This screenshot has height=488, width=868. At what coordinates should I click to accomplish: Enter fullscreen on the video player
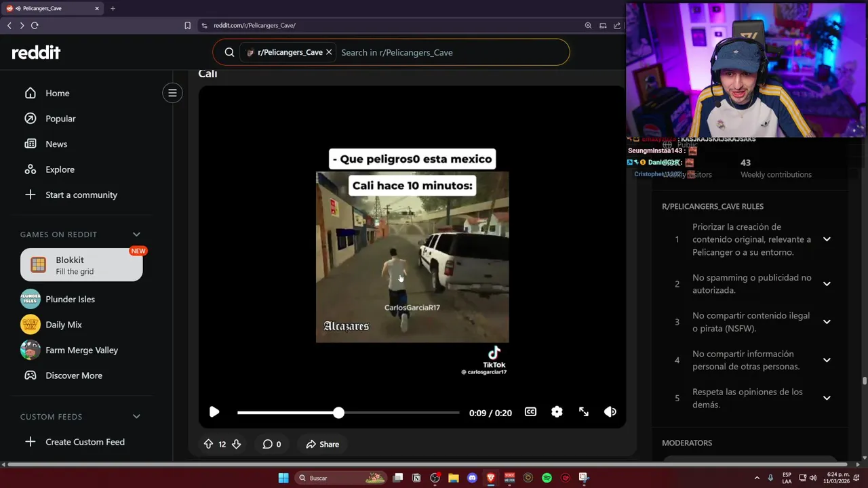point(583,412)
